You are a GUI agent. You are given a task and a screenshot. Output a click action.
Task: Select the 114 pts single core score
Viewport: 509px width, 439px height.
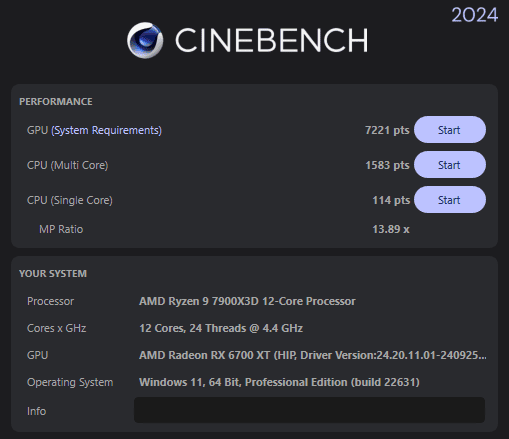391,200
